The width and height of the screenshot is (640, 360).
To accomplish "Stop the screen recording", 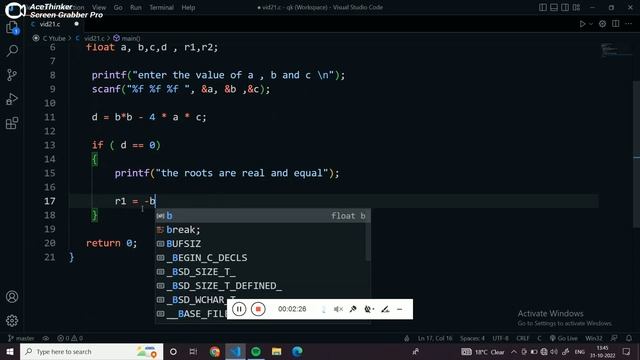I will (x=258, y=309).
